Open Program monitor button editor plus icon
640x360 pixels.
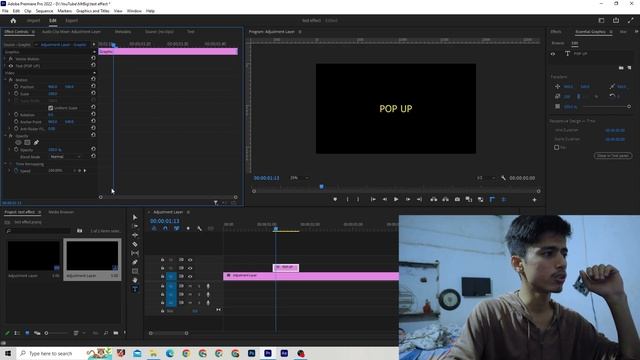point(534,200)
